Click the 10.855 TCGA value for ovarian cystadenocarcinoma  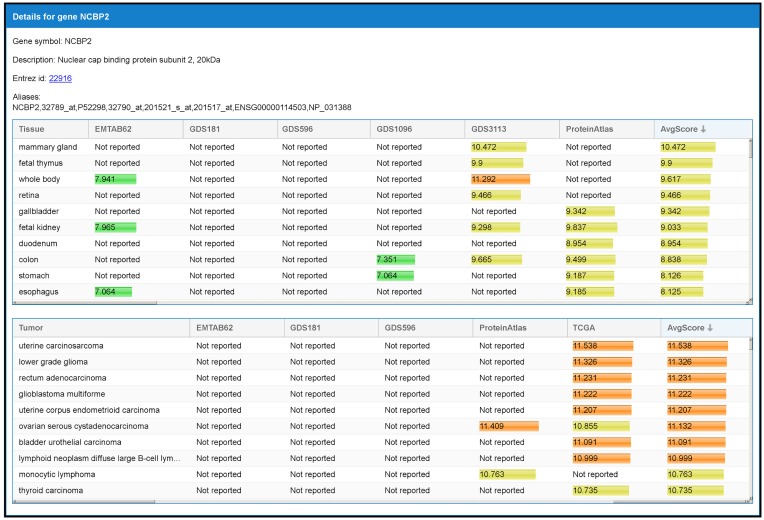(x=601, y=426)
